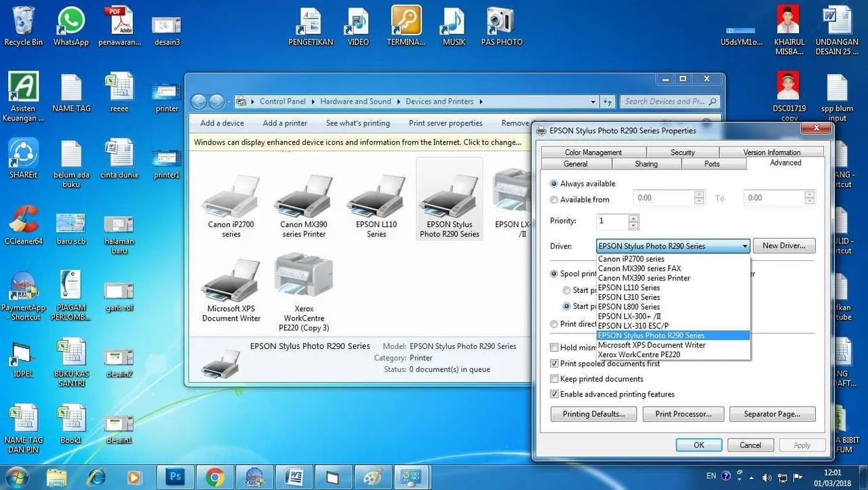Click the Search Devices and Printers box
Viewport: 868px width, 490px height.
pos(669,102)
